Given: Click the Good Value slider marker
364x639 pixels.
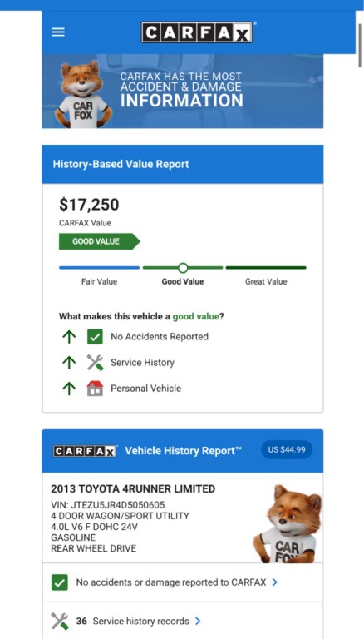Looking at the screenshot, I should point(183,268).
